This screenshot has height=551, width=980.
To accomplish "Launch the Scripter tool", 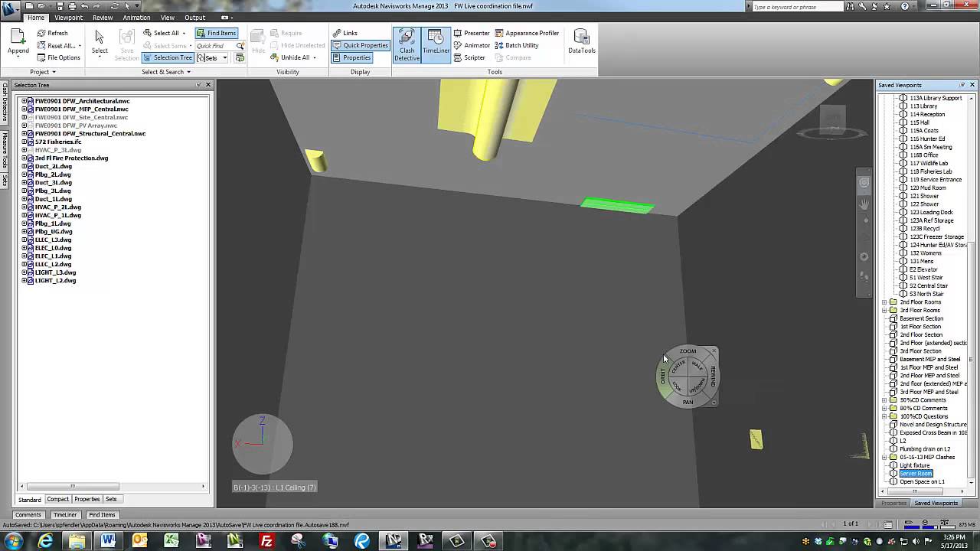I will click(x=469, y=57).
